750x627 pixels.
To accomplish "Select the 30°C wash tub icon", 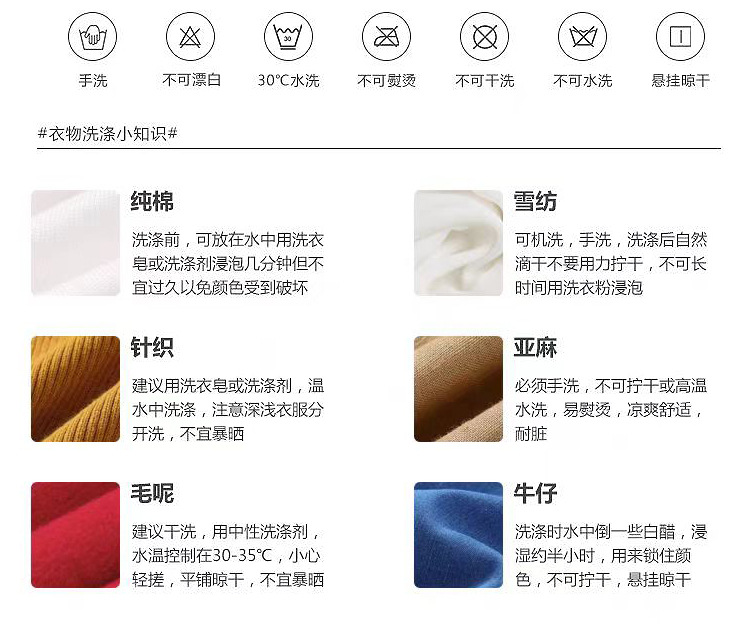I will point(288,36).
